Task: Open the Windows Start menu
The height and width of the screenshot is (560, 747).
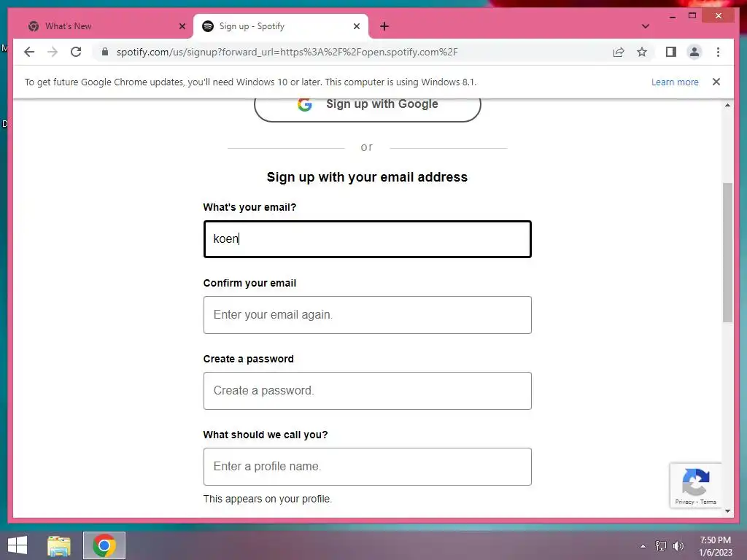Action: [18, 545]
